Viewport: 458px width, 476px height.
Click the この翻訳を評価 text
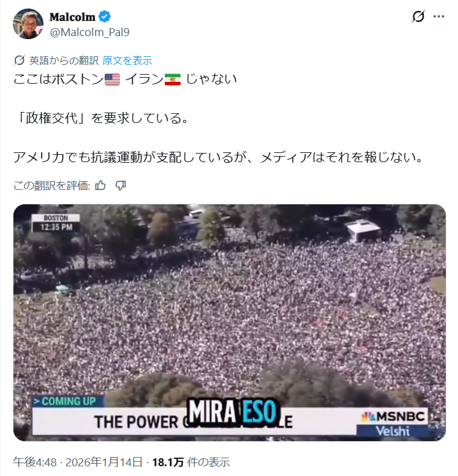[x=51, y=185]
